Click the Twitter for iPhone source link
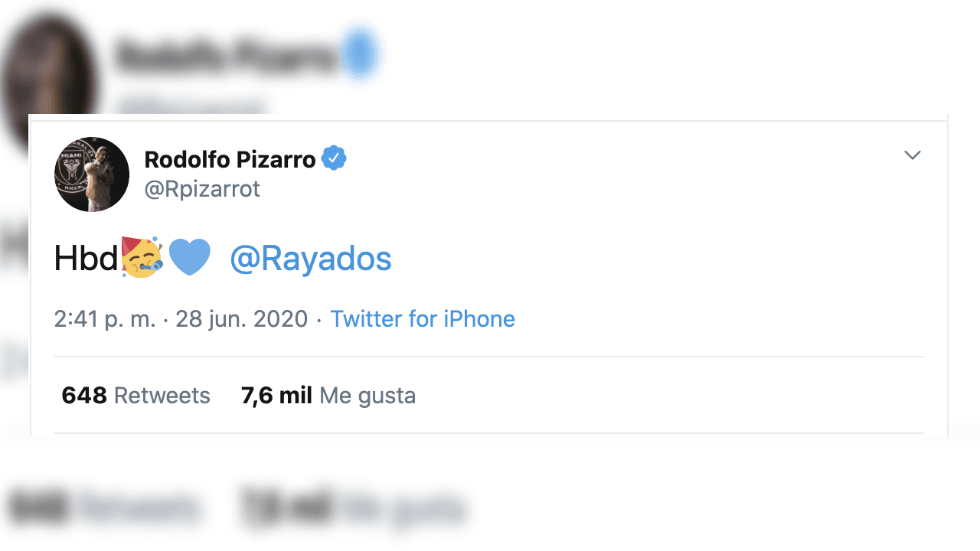 click(x=423, y=319)
